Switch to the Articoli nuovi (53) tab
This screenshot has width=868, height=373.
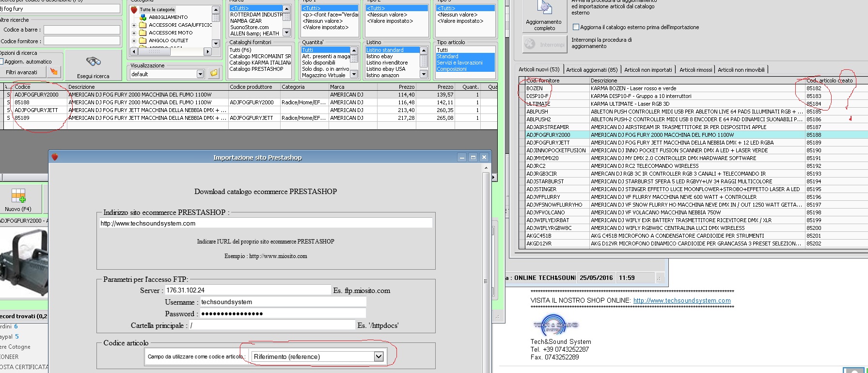pyautogui.click(x=539, y=70)
